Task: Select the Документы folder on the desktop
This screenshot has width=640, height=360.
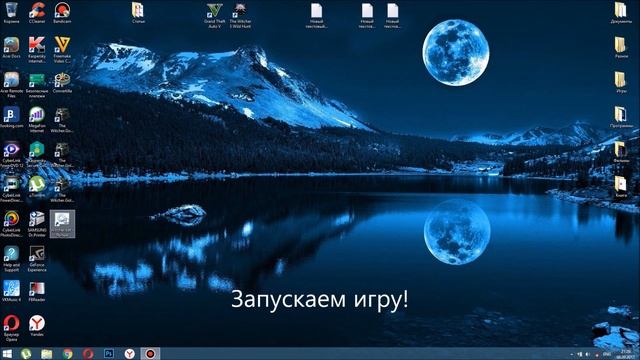Action: 621,13
